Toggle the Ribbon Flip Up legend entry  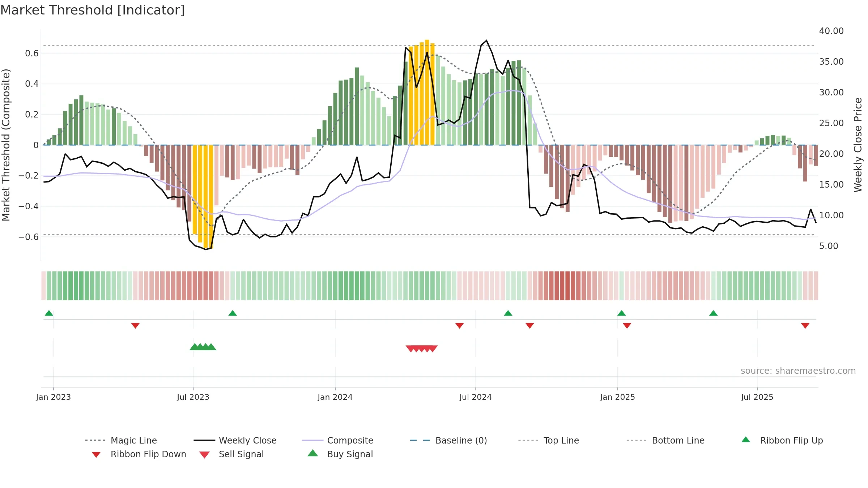point(782,440)
